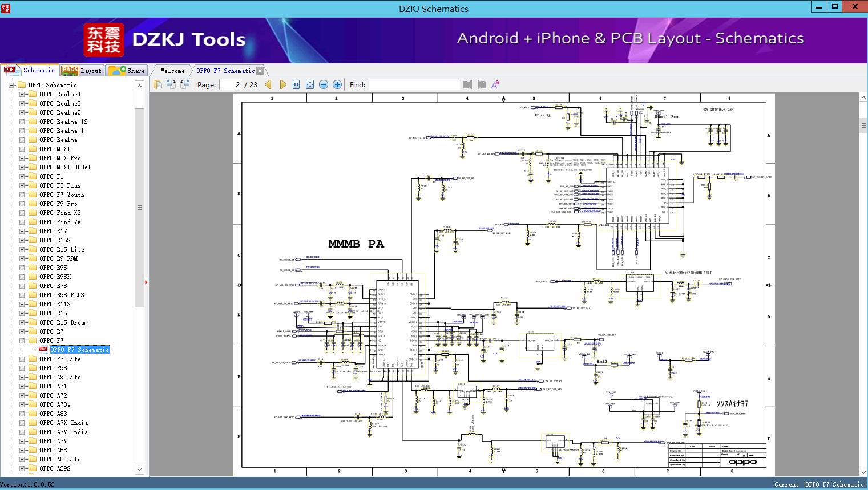Close the OPPO F7 Schematic tab
The height and width of the screenshot is (490, 868).
(260, 71)
